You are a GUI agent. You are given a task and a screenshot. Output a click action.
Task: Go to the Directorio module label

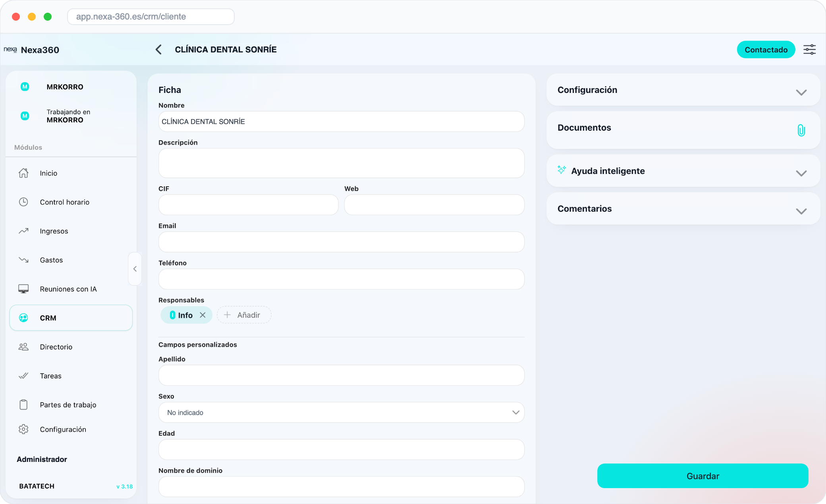(56, 347)
